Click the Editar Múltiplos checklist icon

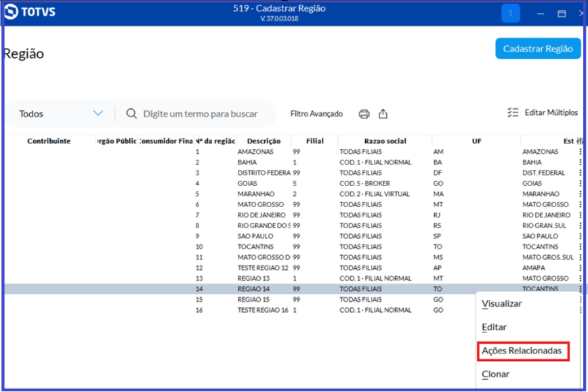click(513, 112)
